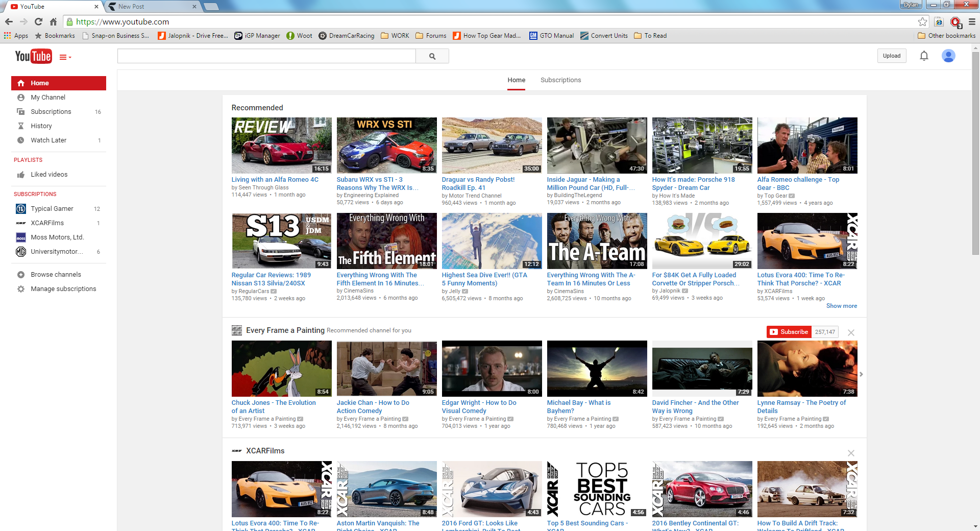Click Show more under Recommended
The image size is (980, 531).
pos(842,306)
